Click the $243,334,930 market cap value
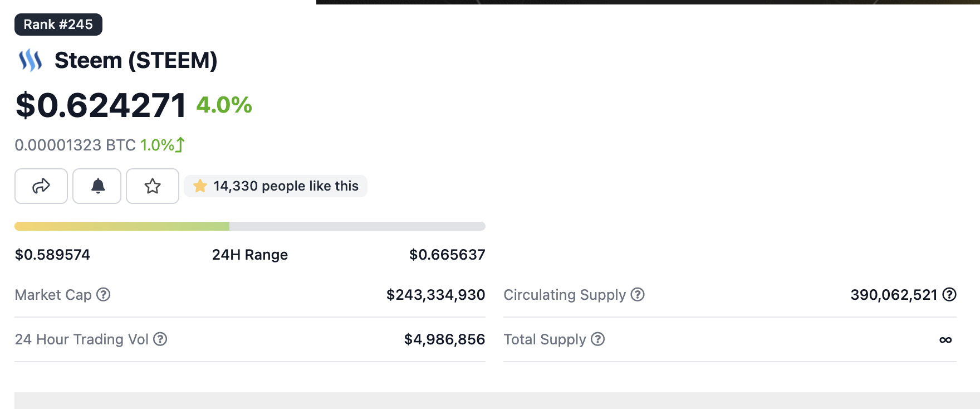The width and height of the screenshot is (980, 409). (x=435, y=295)
